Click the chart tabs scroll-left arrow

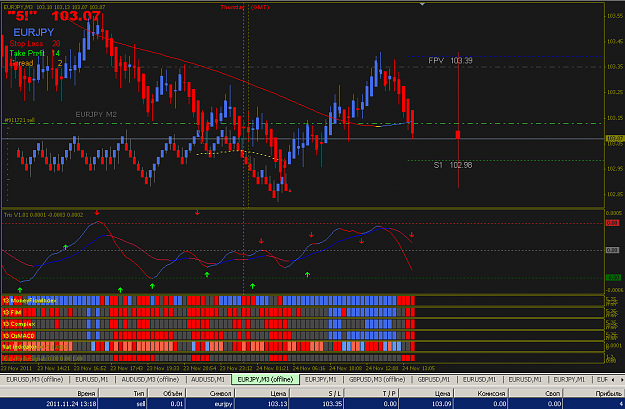(613, 380)
